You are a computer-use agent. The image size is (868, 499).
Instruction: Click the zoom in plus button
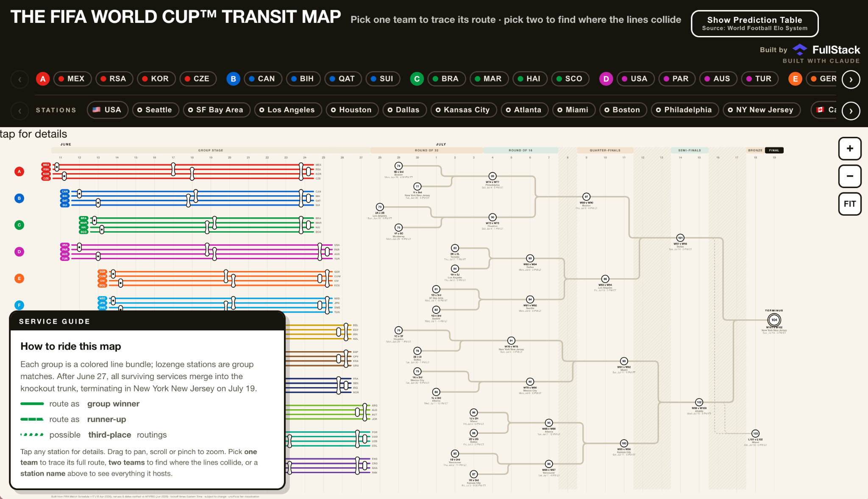point(850,149)
